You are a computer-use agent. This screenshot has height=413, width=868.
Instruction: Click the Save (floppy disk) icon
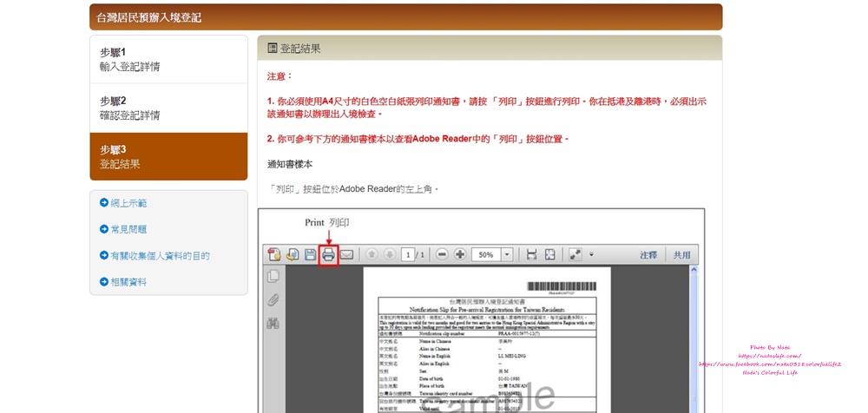[310, 255]
